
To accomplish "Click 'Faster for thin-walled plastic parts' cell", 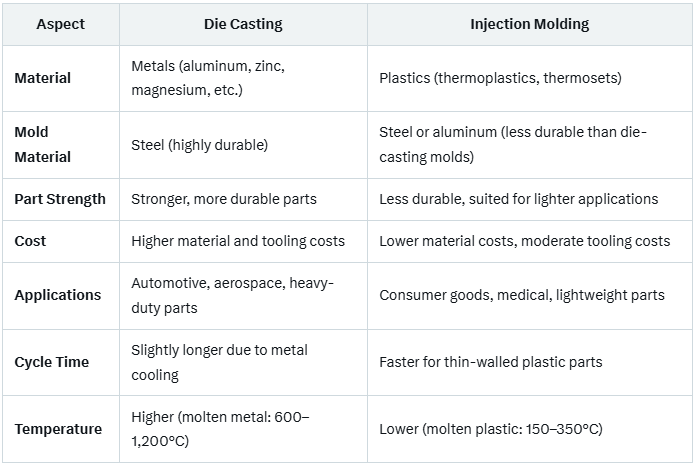I will point(490,362).
